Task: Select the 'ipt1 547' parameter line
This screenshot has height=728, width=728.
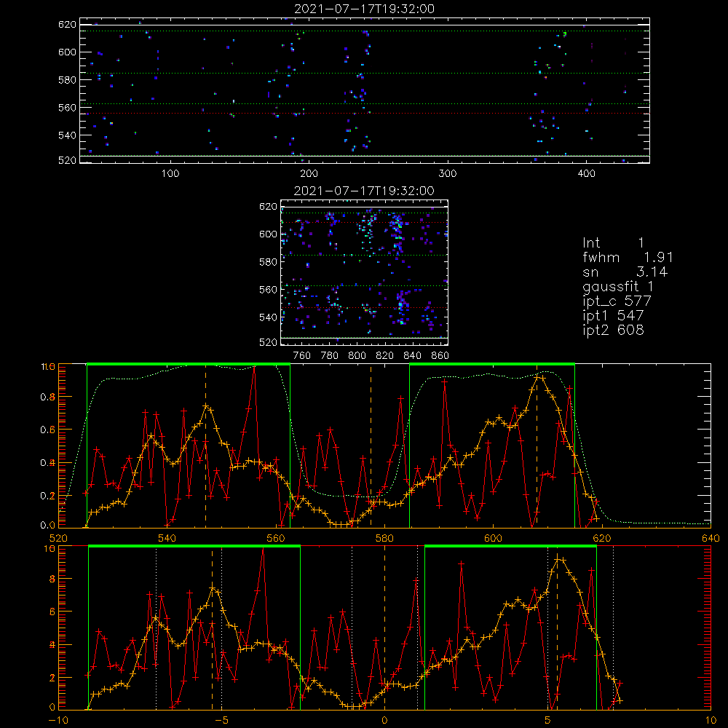Action: (613, 316)
